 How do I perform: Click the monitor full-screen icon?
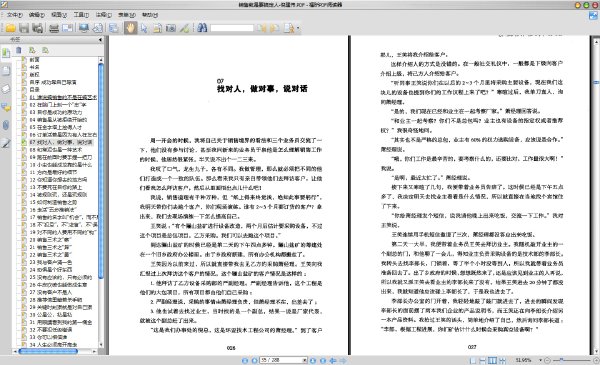click(x=84, y=28)
